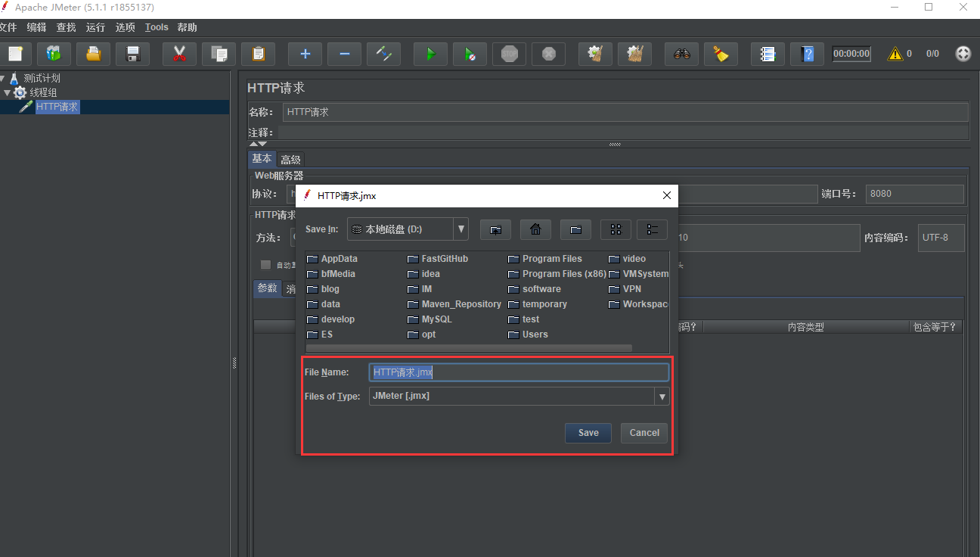Click the File Name text field
Screen dimensions: 980x557
pos(519,372)
